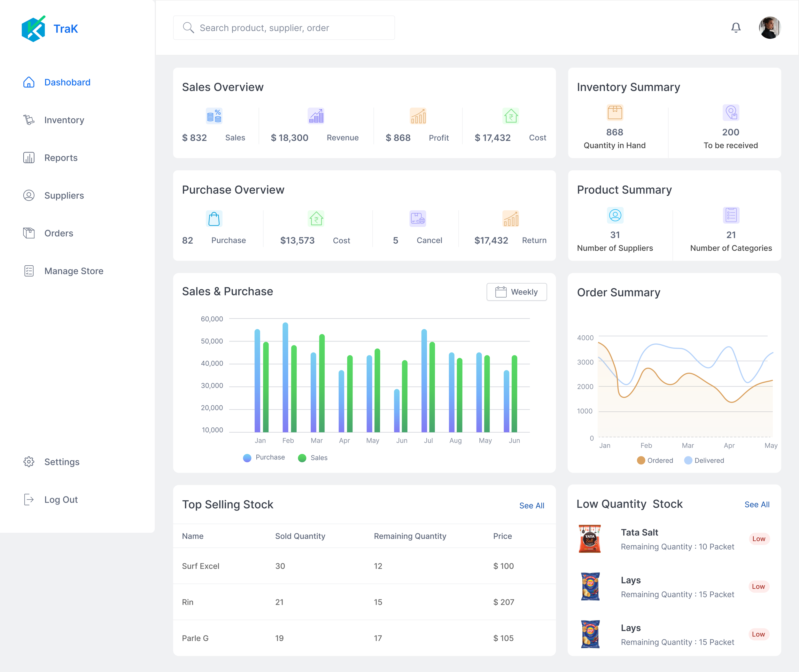799x672 pixels.
Task: Click the Purchase shopping bag icon
Action: [x=214, y=219]
